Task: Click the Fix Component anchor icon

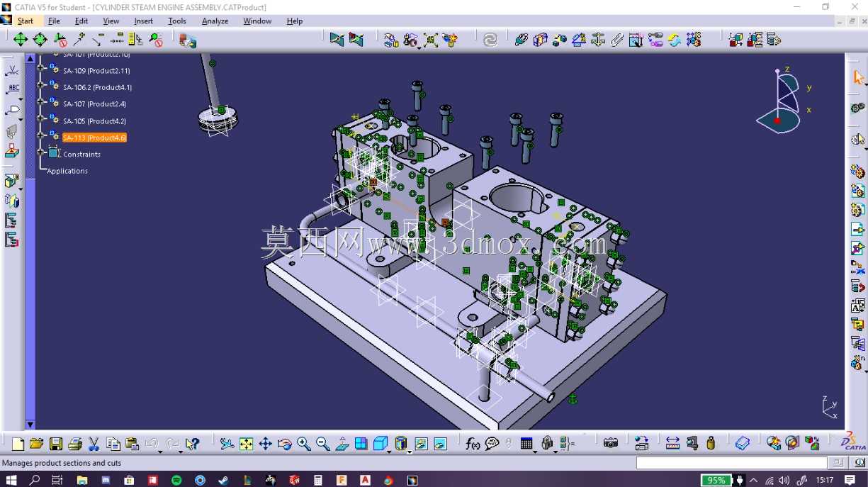Action: [x=598, y=40]
